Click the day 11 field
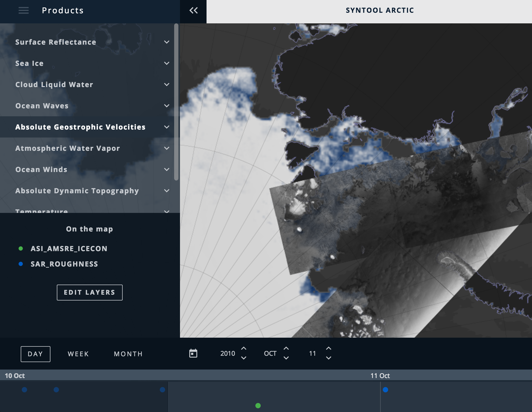 (312, 353)
